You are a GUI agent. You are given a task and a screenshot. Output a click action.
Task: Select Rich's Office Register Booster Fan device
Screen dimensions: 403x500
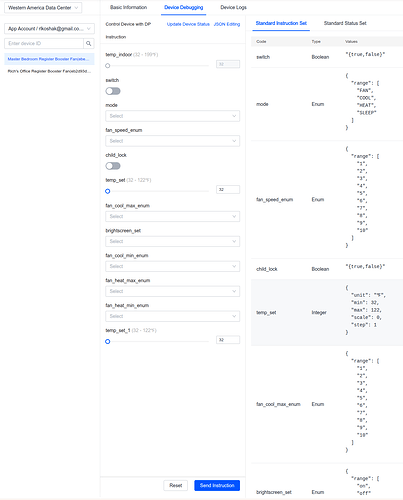point(49,71)
